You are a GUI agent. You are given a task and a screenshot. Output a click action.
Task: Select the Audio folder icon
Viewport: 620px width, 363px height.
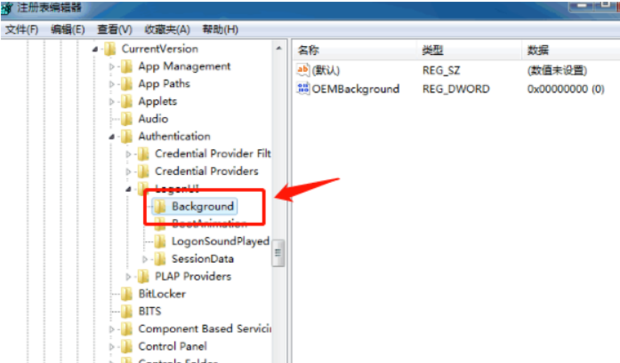point(127,119)
